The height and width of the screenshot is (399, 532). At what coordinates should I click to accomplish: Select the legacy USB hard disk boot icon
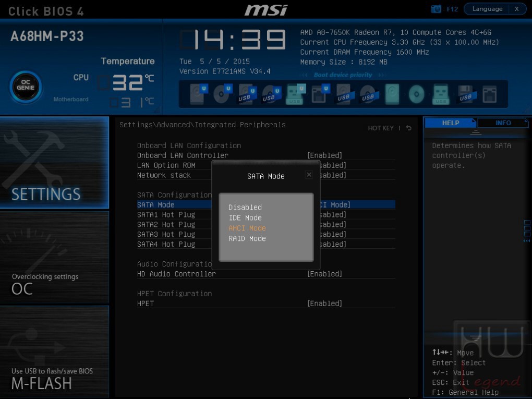tap(345, 94)
